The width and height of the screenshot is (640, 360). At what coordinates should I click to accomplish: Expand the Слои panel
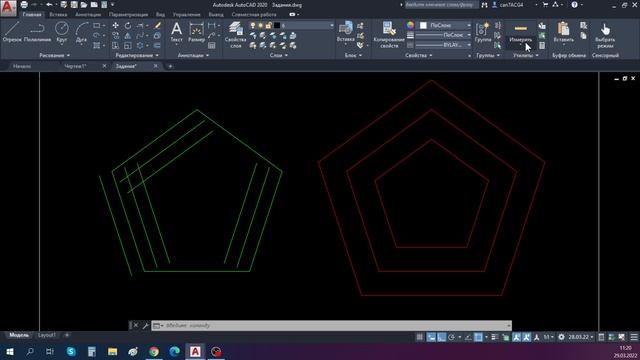(279, 55)
